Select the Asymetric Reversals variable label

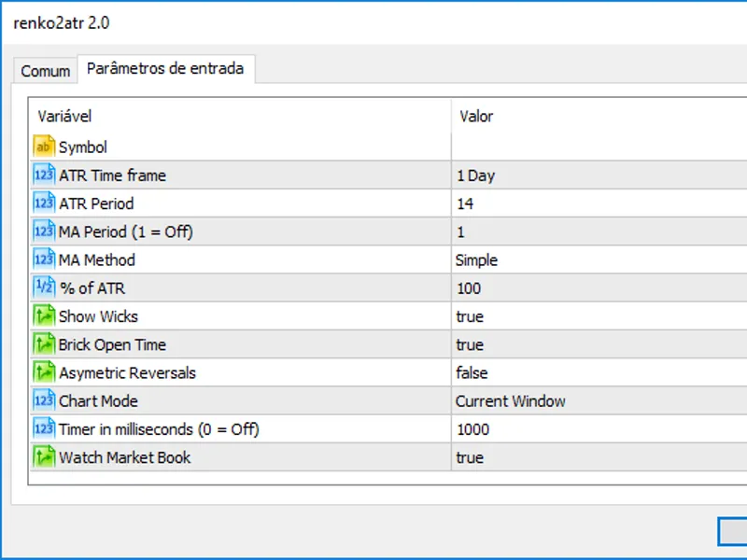coord(127,372)
